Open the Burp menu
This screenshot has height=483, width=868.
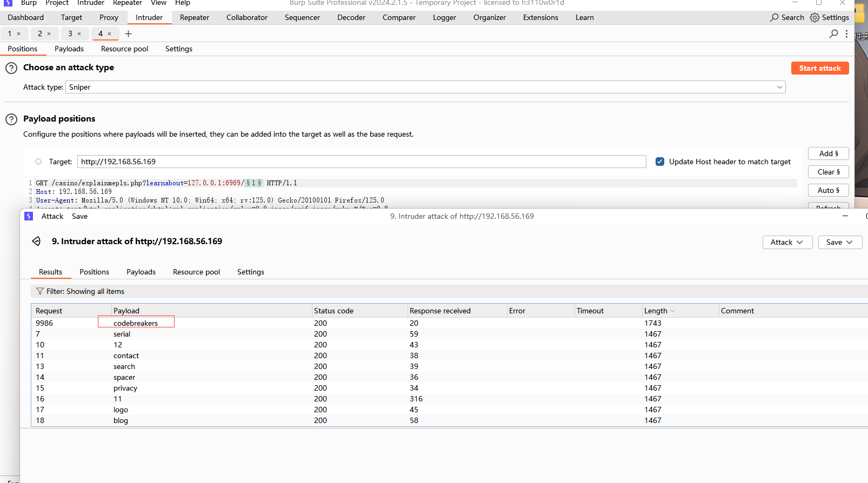[x=29, y=3]
